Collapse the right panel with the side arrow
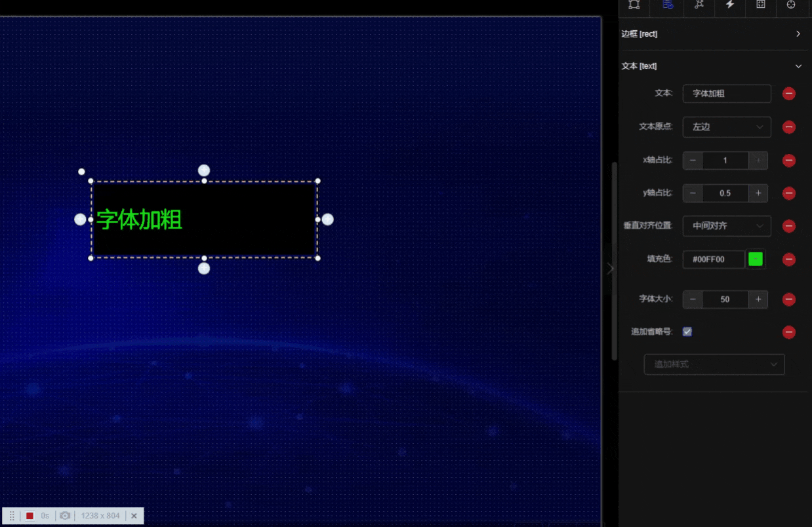The image size is (812, 527). 611,268
